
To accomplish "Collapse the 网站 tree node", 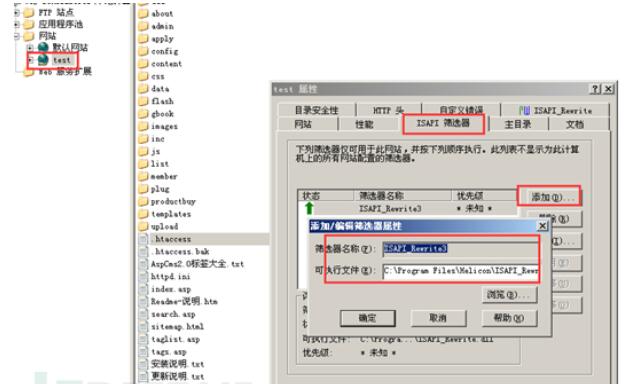I will pyautogui.click(x=16, y=36).
